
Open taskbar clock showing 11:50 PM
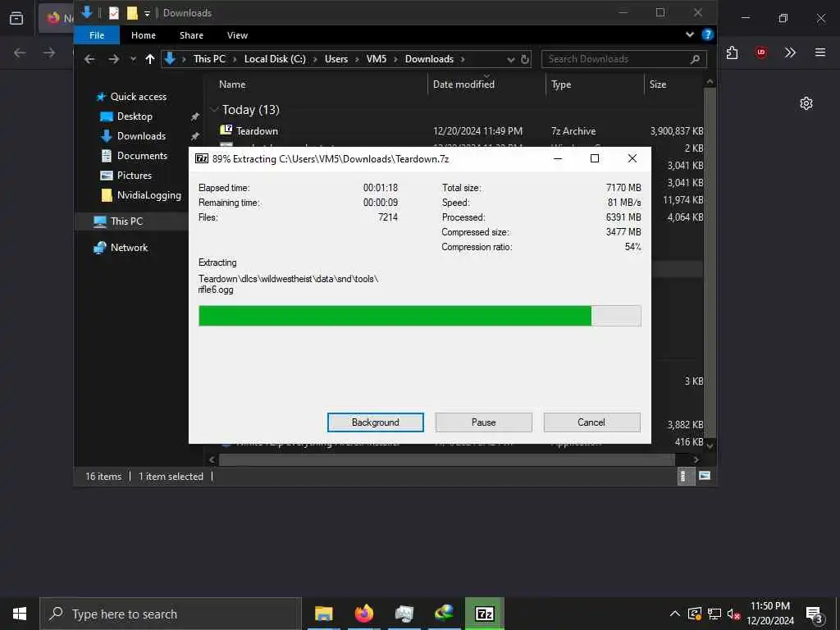point(769,614)
